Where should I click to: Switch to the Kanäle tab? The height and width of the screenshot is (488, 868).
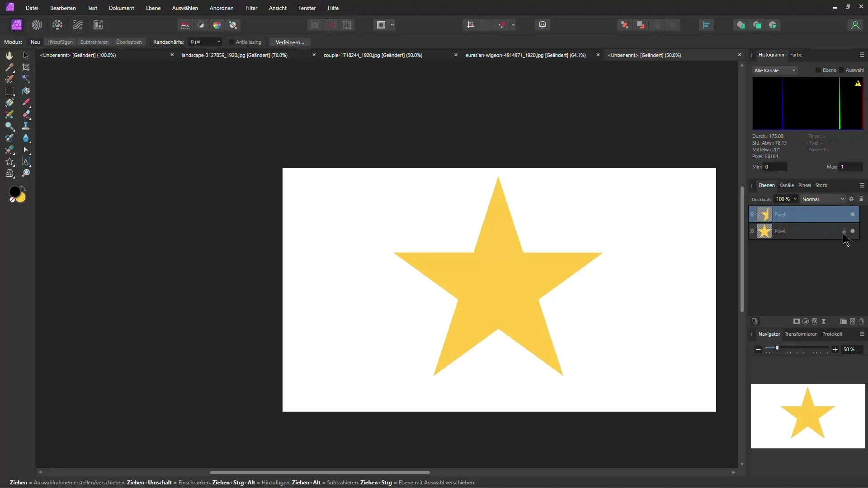click(x=787, y=185)
